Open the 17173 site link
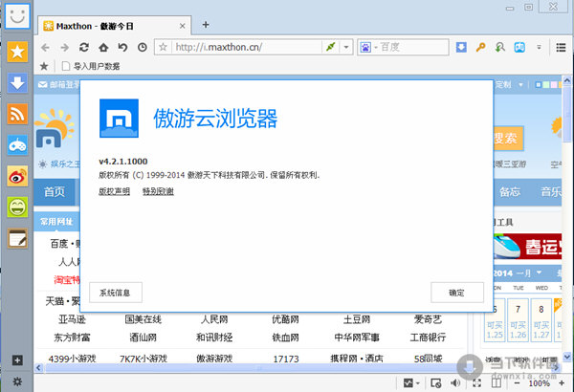Screen dimensions: 574x392 pyautogui.click(x=286, y=359)
